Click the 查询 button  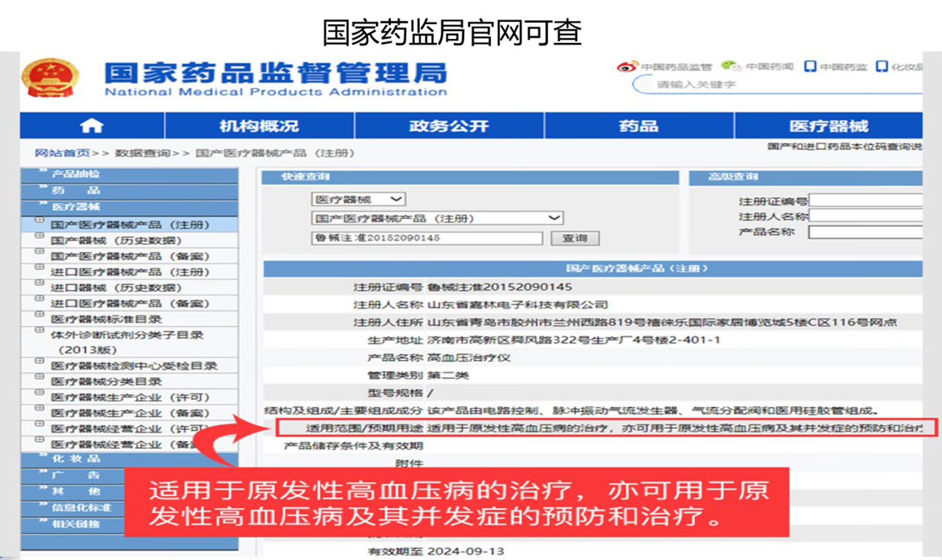click(x=575, y=239)
